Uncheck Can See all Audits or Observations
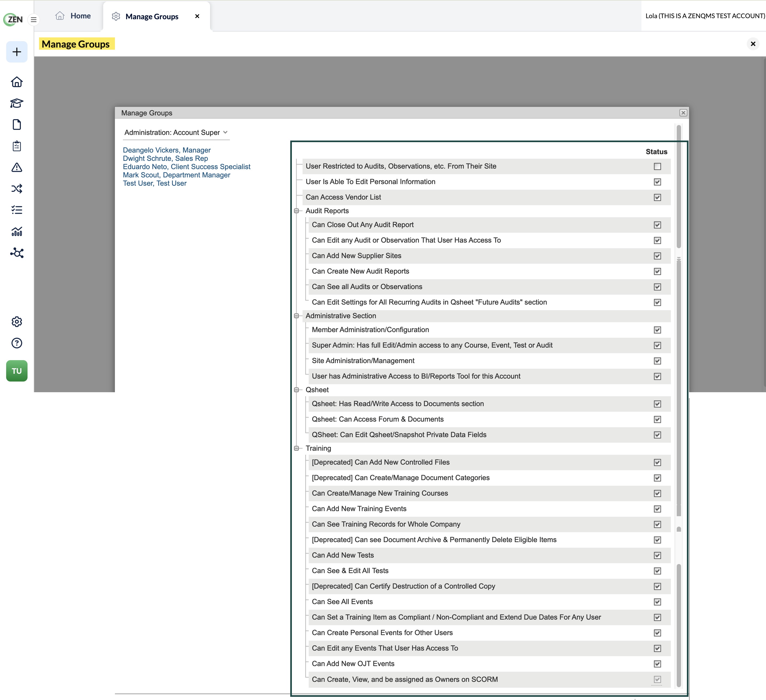The width and height of the screenshot is (766, 700). tap(657, 287)
